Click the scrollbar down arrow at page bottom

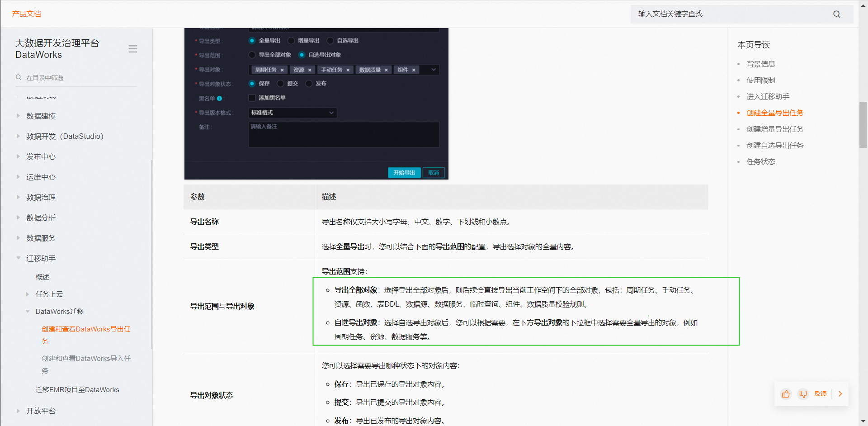(x=863, y=422)
